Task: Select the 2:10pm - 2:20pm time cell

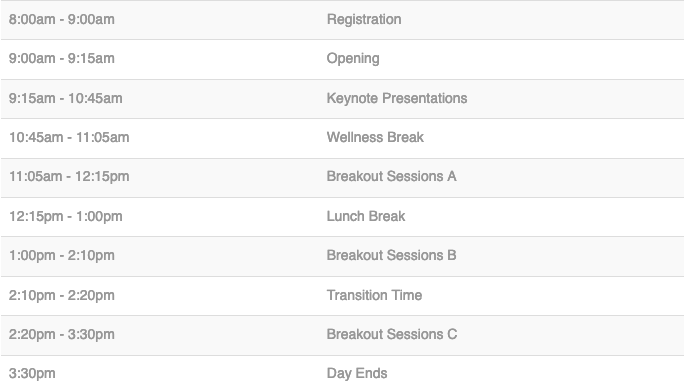Action: click(62, 296)
